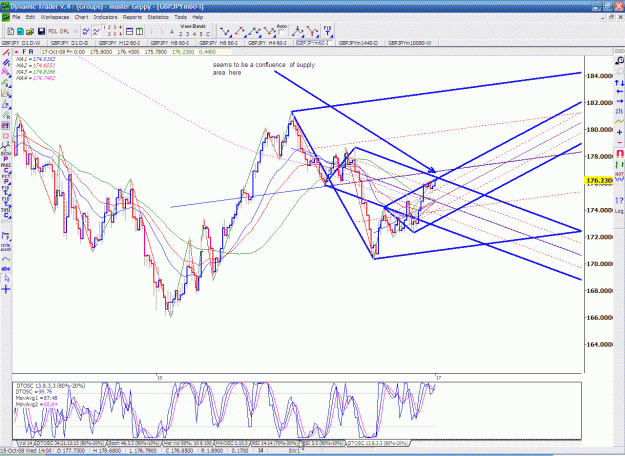Click the blue R letter on chart header

pyautogui.click(x=31, y=52)
